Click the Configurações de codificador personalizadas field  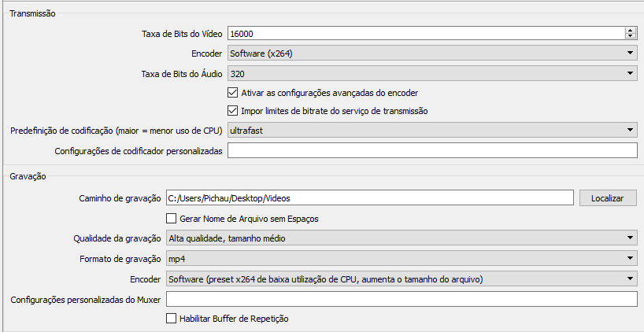432,150
